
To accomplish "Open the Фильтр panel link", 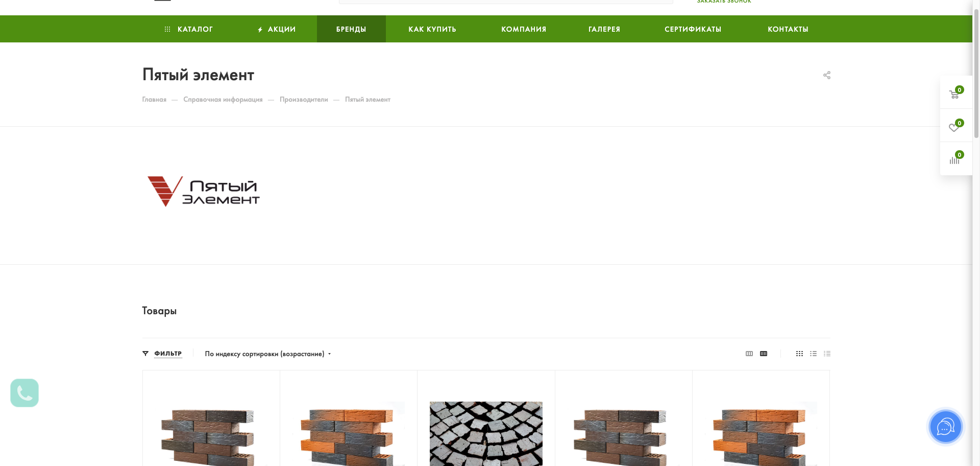I will 168,354.
